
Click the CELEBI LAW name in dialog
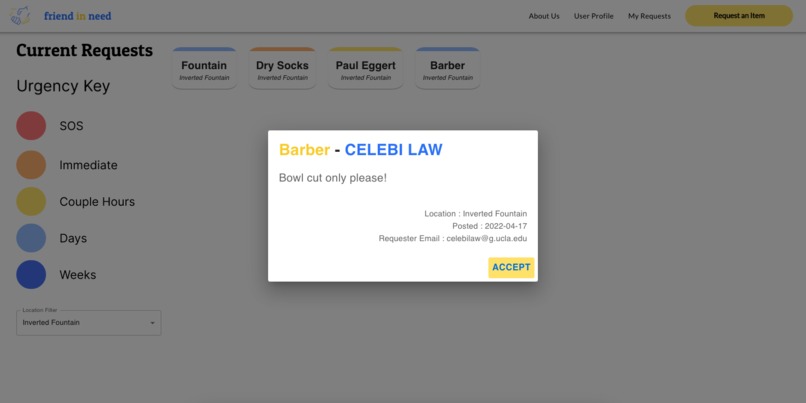tap(393, 150)
